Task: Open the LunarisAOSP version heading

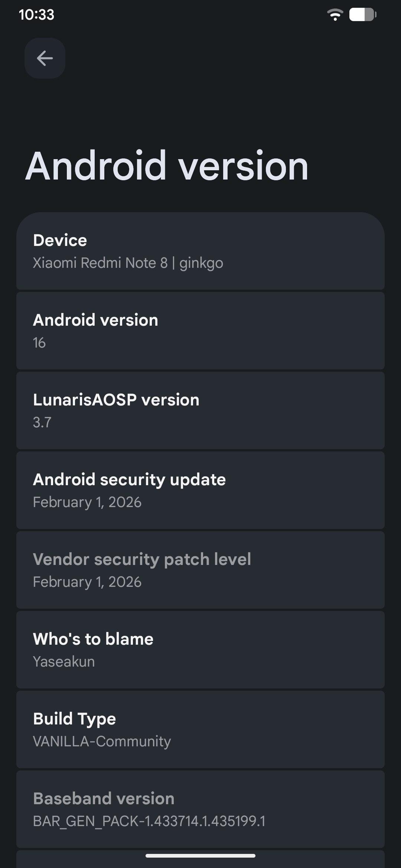Action: [x=116, y=400]
